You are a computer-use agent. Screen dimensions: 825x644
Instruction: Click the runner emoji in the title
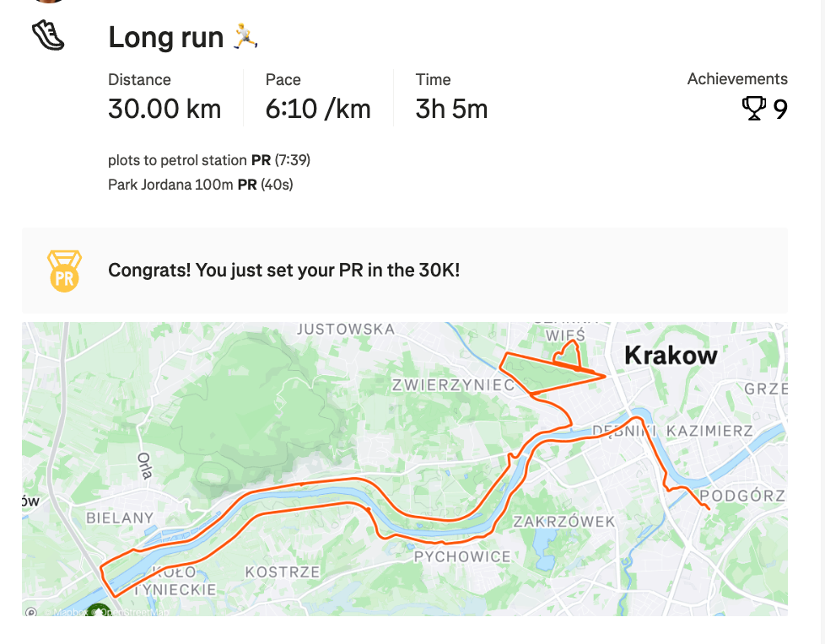(x=245, y=36)
